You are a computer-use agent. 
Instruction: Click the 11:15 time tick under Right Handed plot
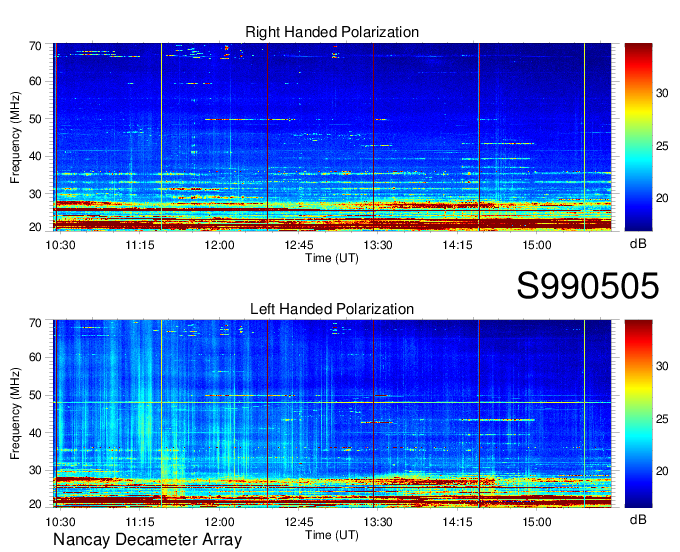tap(140, 245)
